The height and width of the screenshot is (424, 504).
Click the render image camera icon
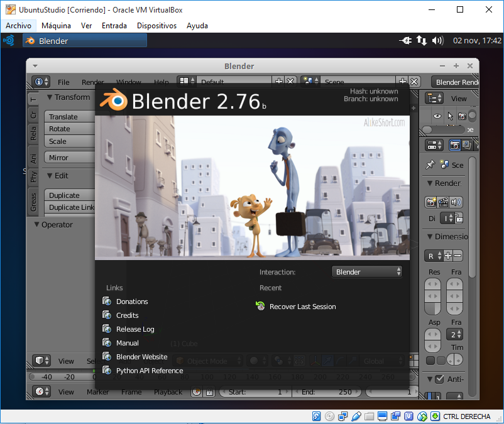(x=432, y=202)
